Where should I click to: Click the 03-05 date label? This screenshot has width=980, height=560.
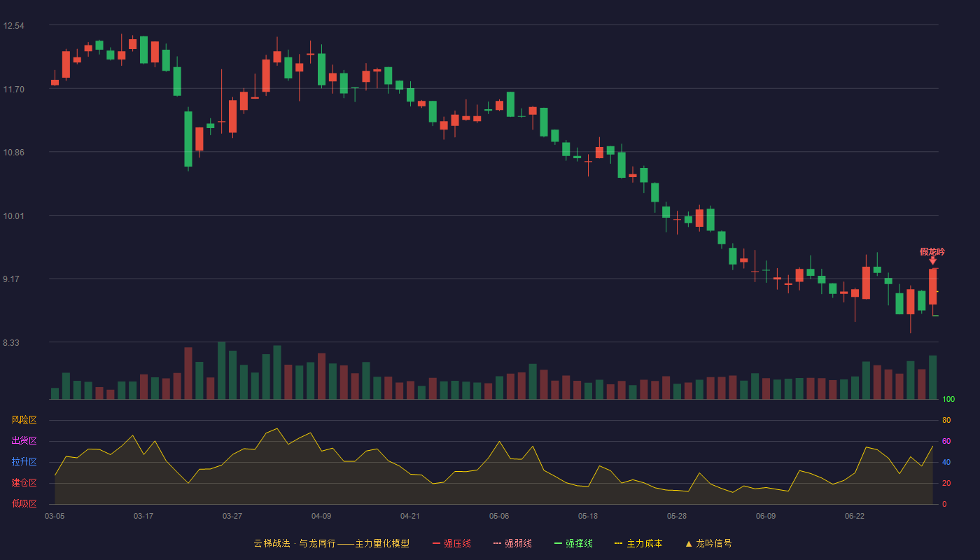click(x=55, y=516)
